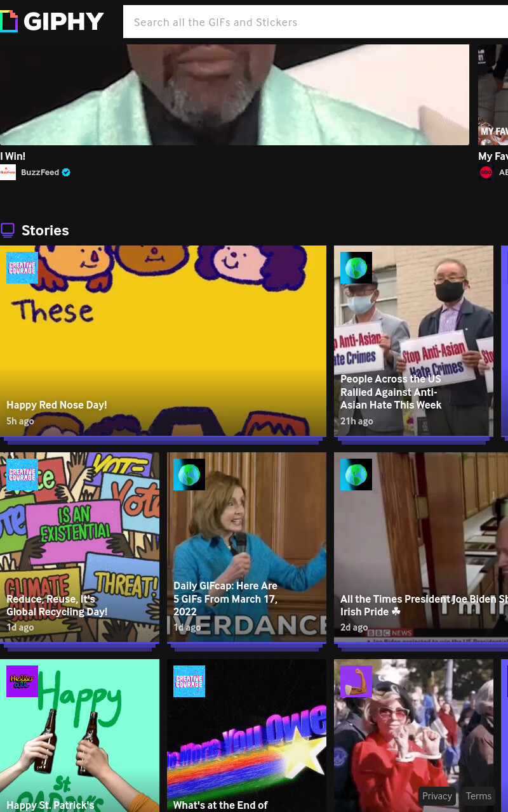Open the Joe Biden Irish Pride story
The image size is (508, 812).
(421, 547)
